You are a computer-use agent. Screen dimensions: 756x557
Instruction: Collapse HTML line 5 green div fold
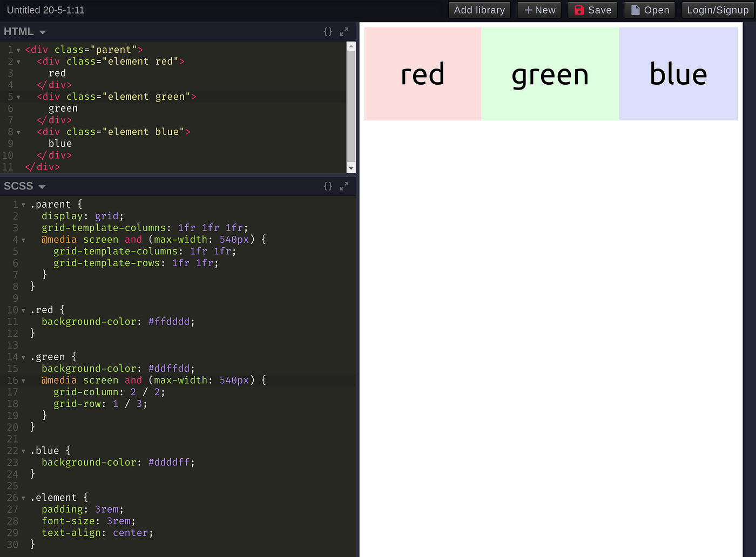click(18, 97)
